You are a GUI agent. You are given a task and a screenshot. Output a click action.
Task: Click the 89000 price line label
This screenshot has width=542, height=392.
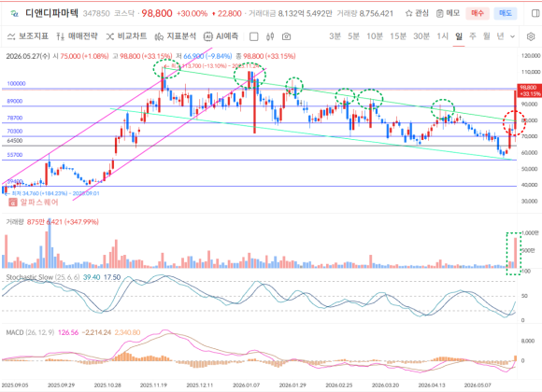[x=15, y=101]
